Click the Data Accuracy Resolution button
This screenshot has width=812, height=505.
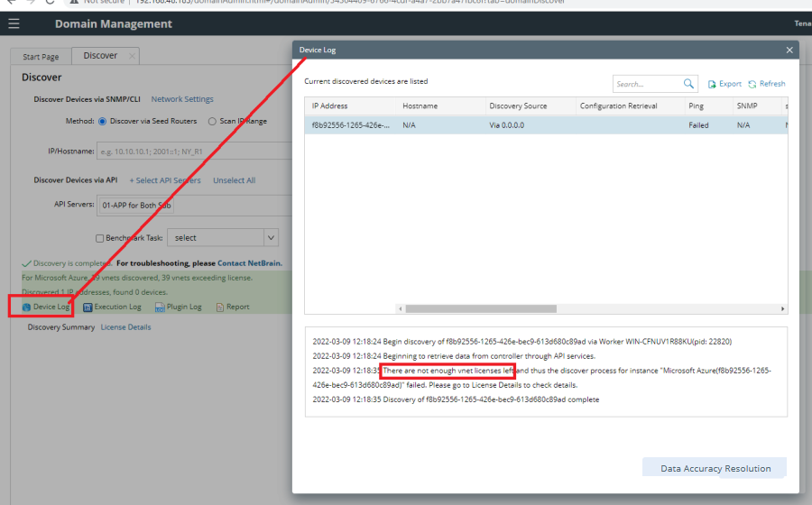tap(715, 468)
